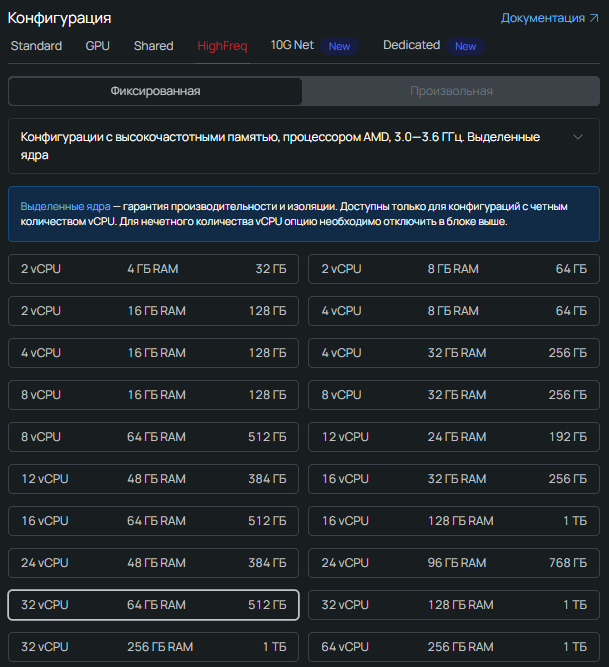Screen dimensions: 609x667
Task: Choose 64 vCPU 256 ГБ RAM 1 ТБ option
Action: 453,647
